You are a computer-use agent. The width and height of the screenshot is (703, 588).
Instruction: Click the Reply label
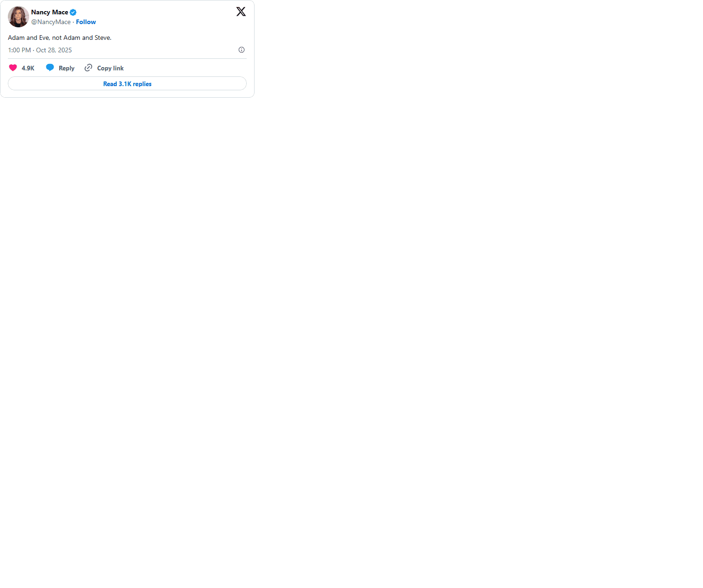point(67,68)
